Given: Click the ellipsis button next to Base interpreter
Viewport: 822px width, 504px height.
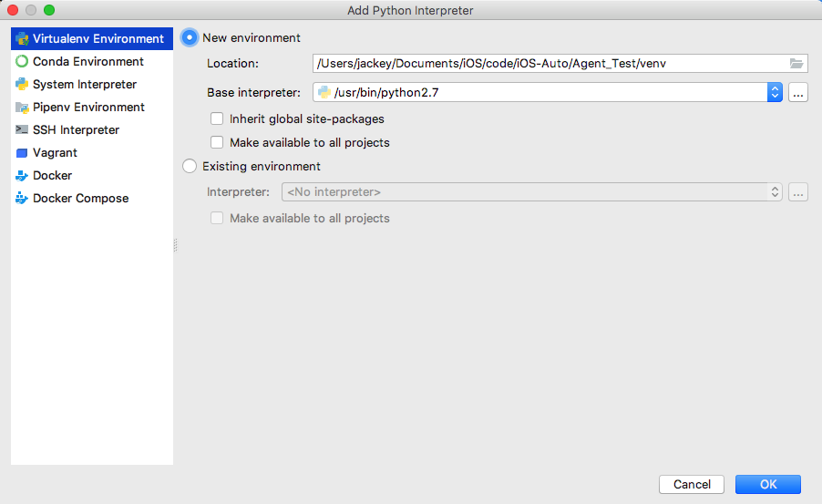Looking at the screenshot, I should pos(798,92).
